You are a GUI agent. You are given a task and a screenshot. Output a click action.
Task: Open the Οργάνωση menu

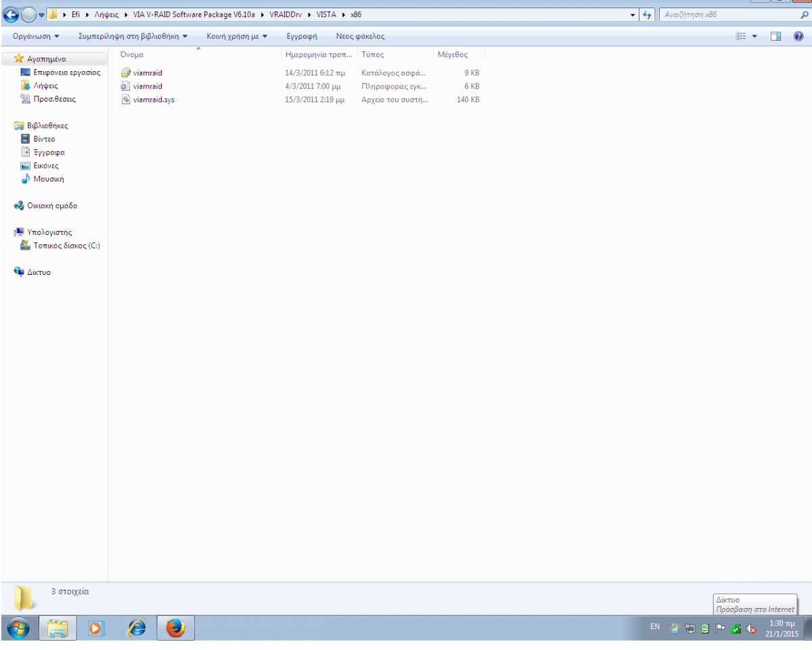[36, 36]
